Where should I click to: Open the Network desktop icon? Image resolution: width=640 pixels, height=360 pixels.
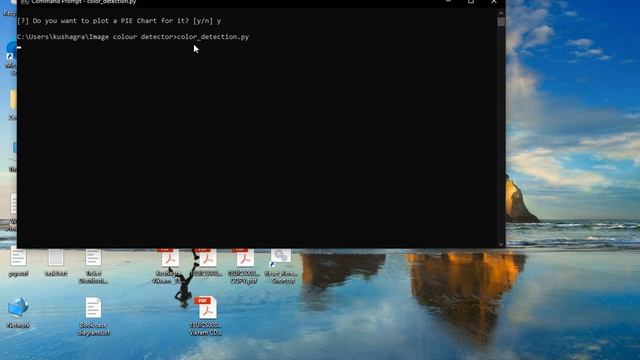pyautogui.click(x=18, y=312)
